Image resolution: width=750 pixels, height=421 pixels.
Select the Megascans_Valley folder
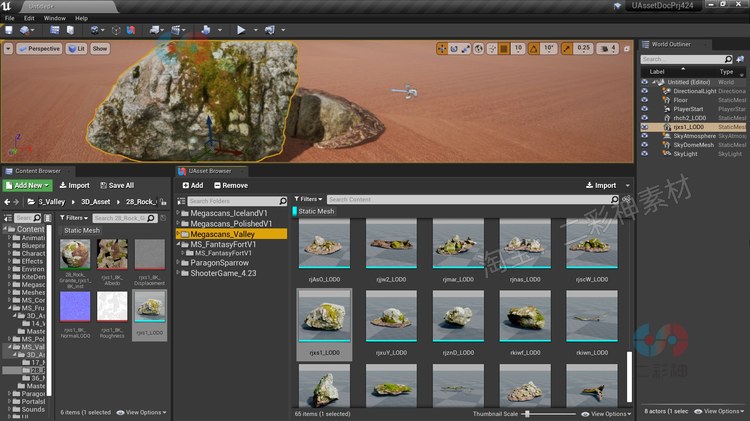(232, 234)
